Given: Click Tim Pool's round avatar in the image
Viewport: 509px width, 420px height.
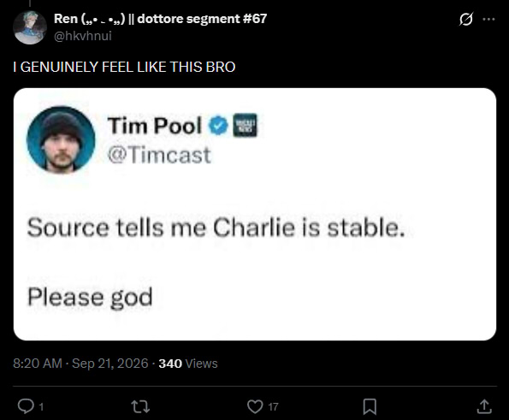Looking at the screenshot, I should click(61, 140).
